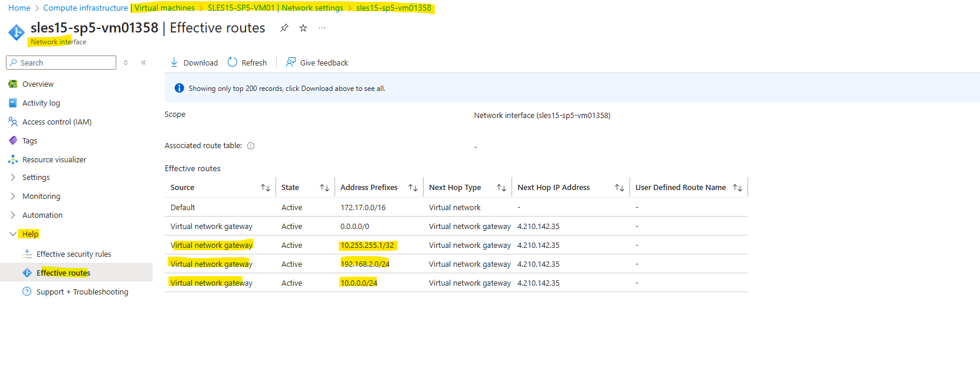Click the Effective security rules icon

(27, 254)
